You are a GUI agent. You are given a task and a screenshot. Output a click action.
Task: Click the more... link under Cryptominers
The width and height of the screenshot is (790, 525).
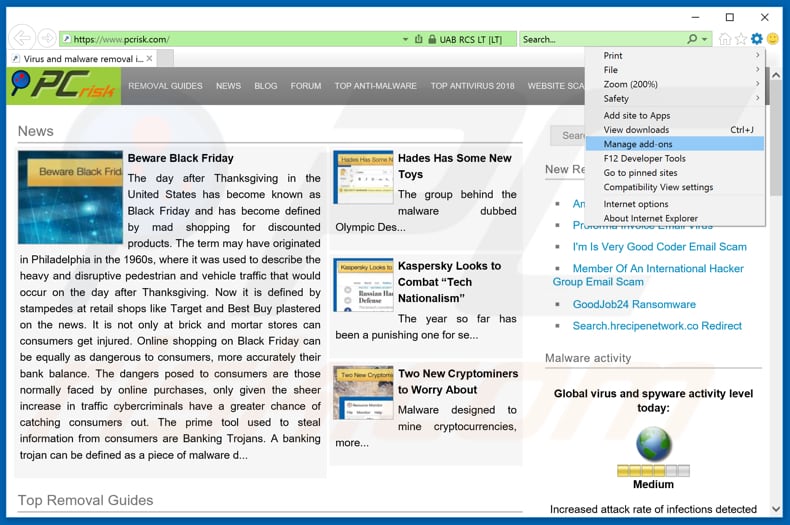[352, 443]
